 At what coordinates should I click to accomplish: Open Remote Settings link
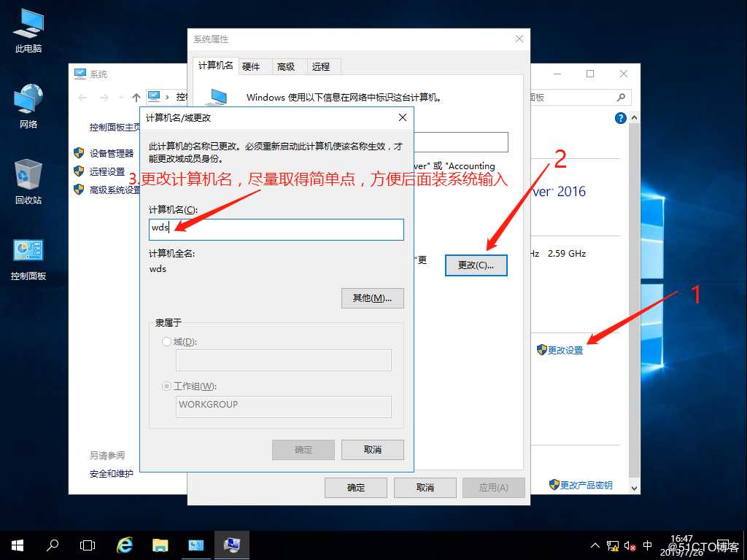107,171
